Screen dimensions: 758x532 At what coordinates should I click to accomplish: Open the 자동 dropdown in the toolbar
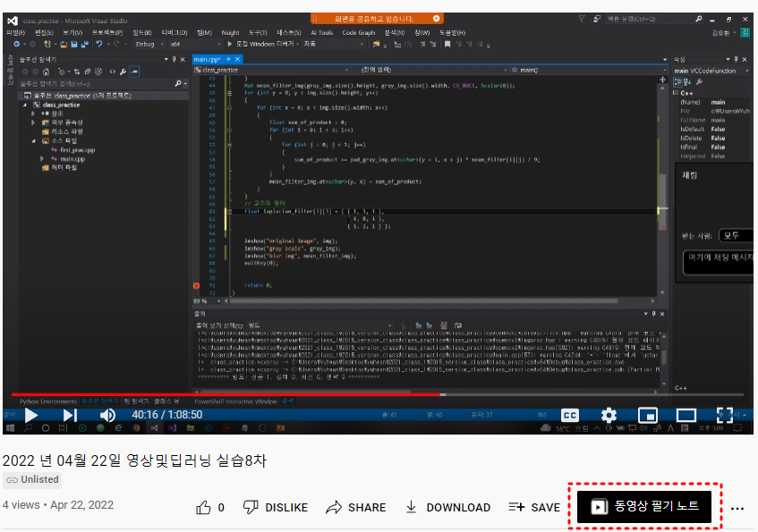[x=333, y=44]
